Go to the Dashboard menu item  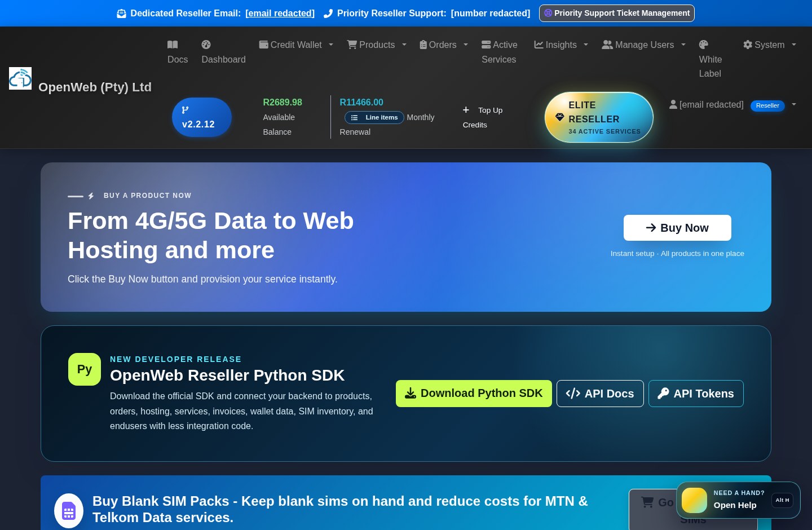coord(223,52)
